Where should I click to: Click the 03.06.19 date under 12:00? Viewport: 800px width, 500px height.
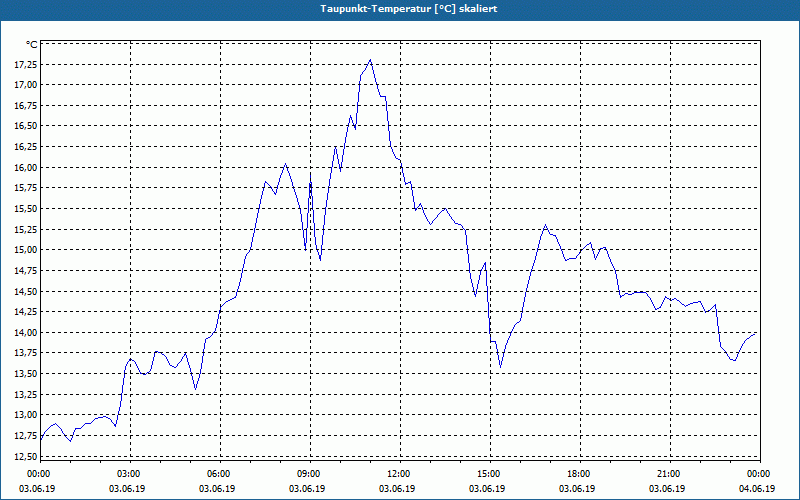pos(396,489)
